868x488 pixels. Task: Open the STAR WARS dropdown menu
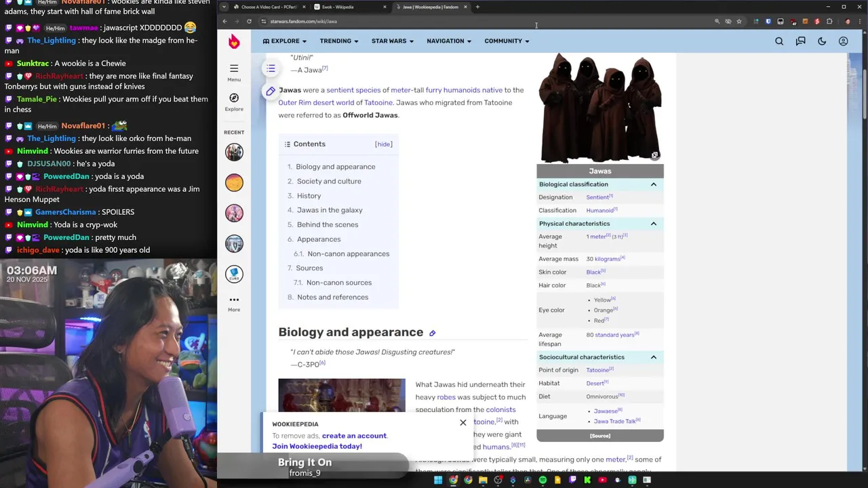pos(393,41)
